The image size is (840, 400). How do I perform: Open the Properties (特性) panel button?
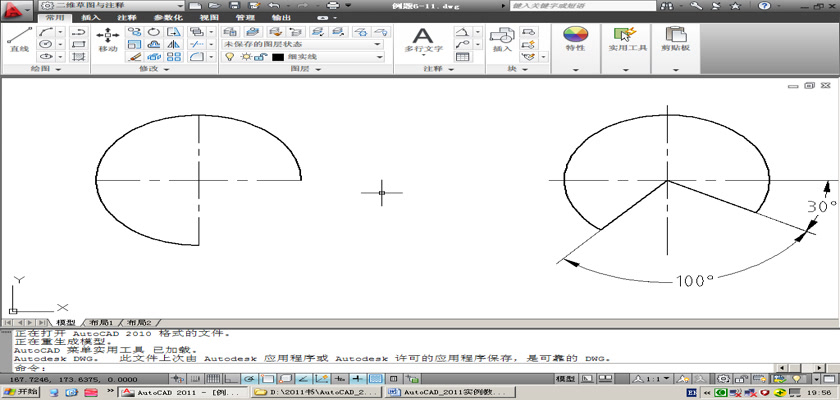(x=575, y=39)
